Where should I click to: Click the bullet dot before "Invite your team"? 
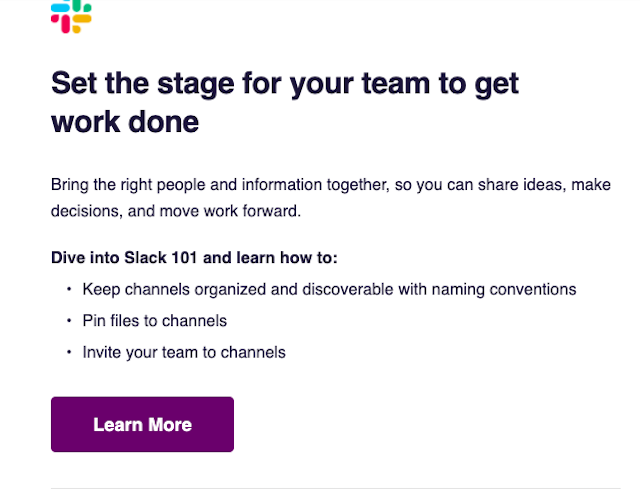(x=69, y=352)
